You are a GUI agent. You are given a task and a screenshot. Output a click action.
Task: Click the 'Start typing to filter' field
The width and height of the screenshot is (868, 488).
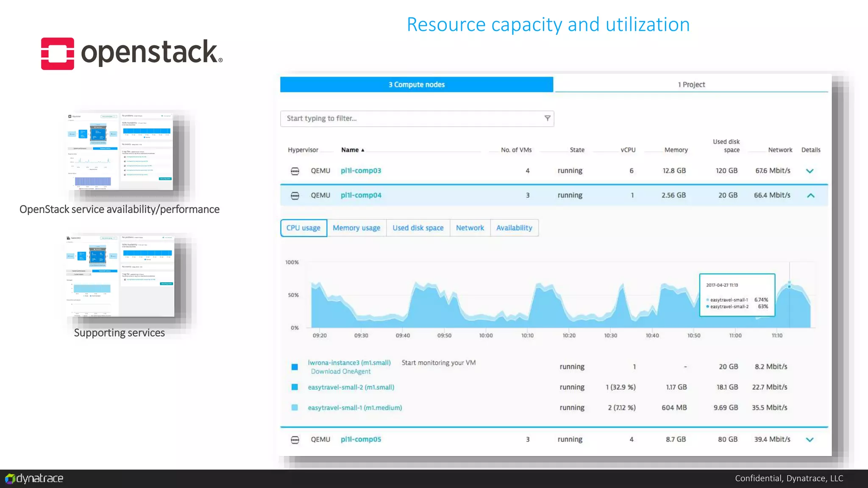click(x=417, y=119)
